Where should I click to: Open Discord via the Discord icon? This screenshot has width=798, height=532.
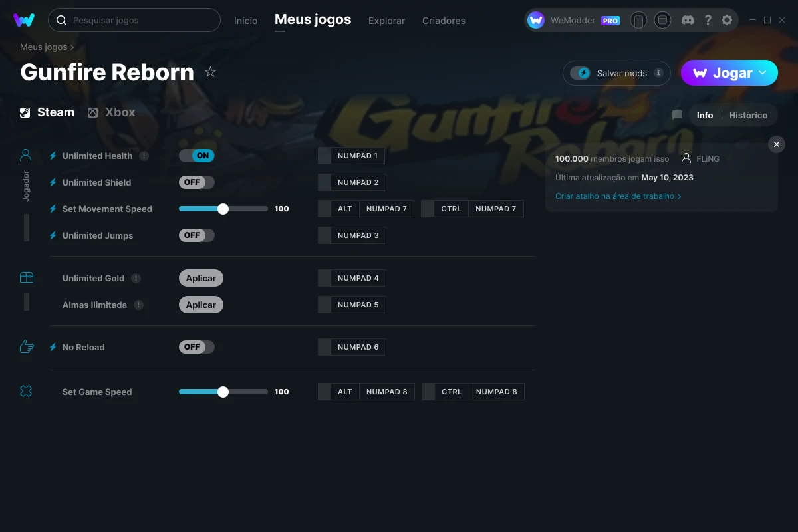tap(688, 20)
